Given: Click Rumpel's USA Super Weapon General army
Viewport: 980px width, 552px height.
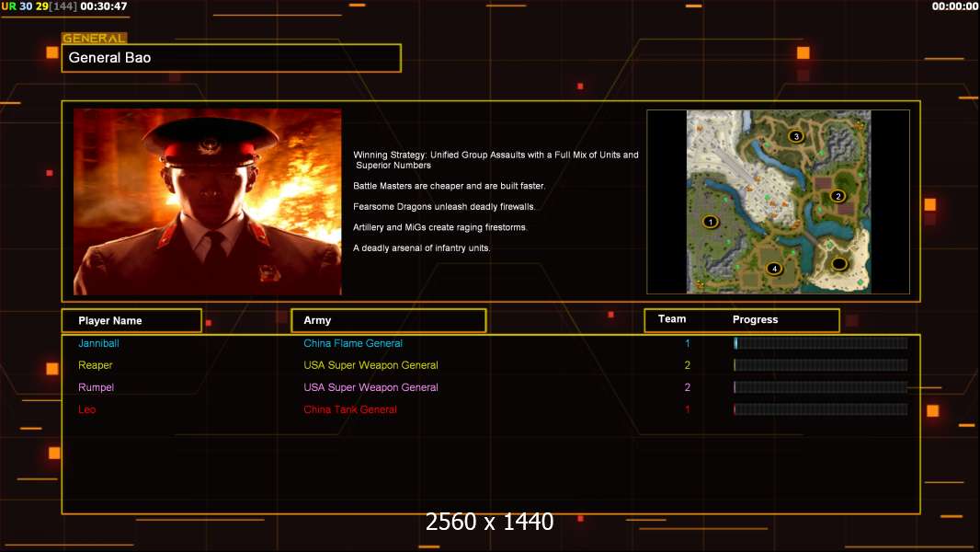Looking at the screenshot, I should [x=370, y=387].
